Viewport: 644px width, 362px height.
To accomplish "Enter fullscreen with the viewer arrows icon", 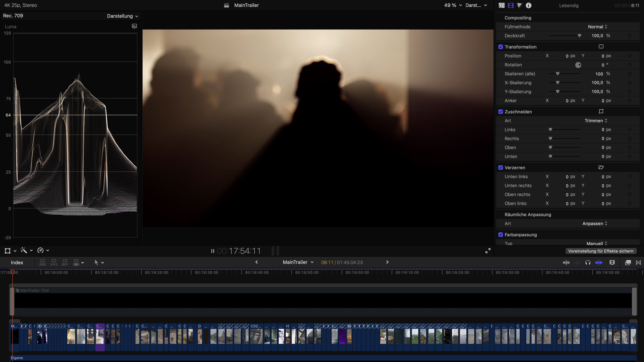I will click(488, 251).
